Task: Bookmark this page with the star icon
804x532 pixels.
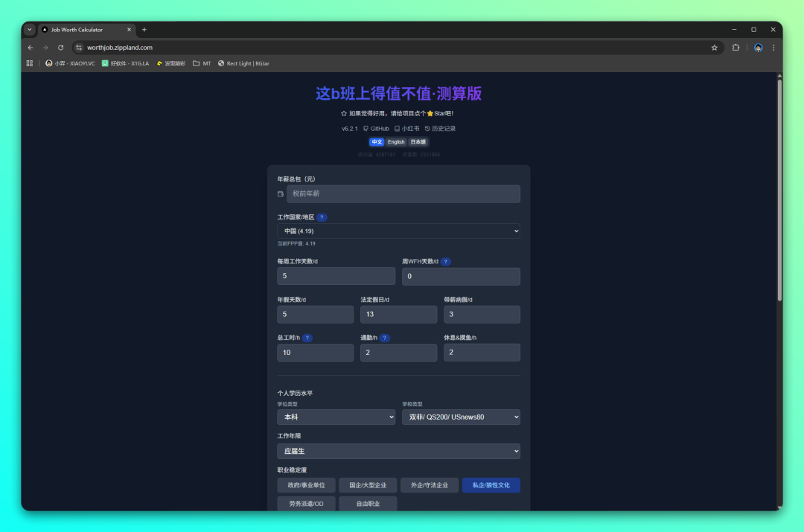Action: pos(714,48)
